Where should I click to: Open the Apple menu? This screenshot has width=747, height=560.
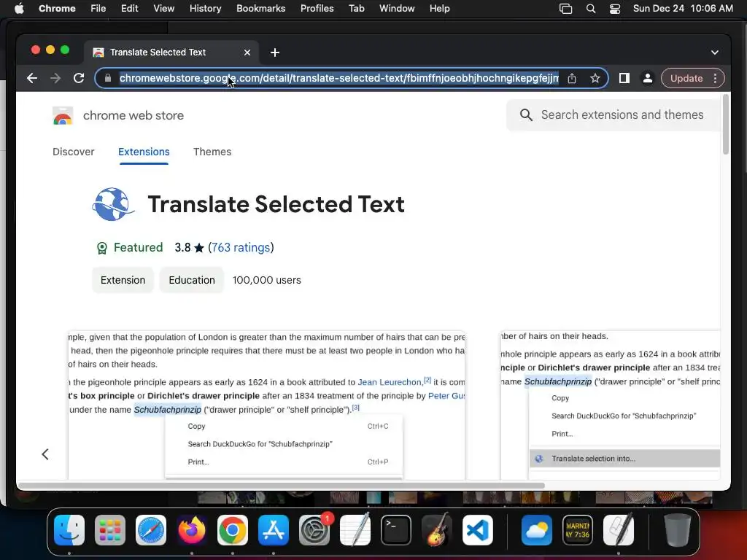pyautogui.click(x=19, y=9)
